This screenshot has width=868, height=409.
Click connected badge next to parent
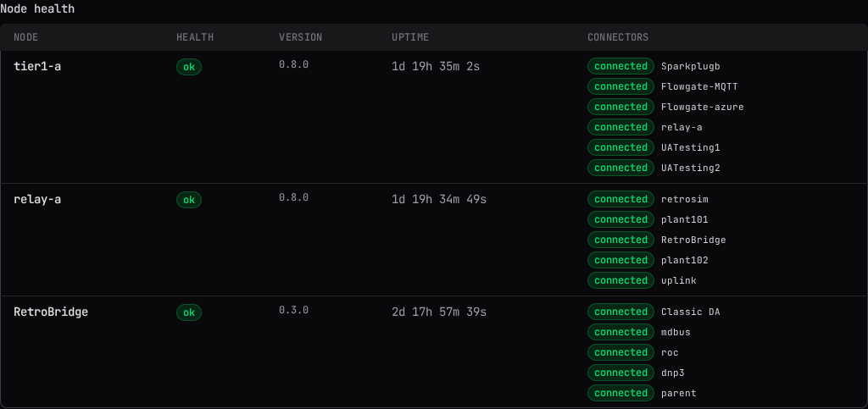click(620, 393)
